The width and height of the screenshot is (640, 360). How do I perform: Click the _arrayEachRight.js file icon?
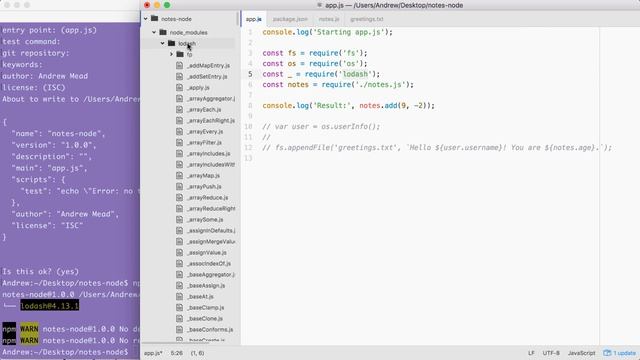coord(179,120)
